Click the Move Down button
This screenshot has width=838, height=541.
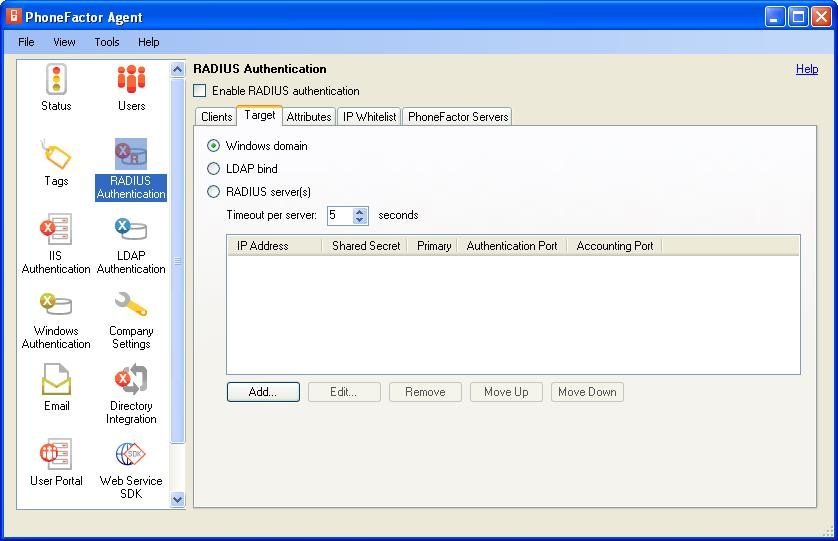tap(587, 392)
